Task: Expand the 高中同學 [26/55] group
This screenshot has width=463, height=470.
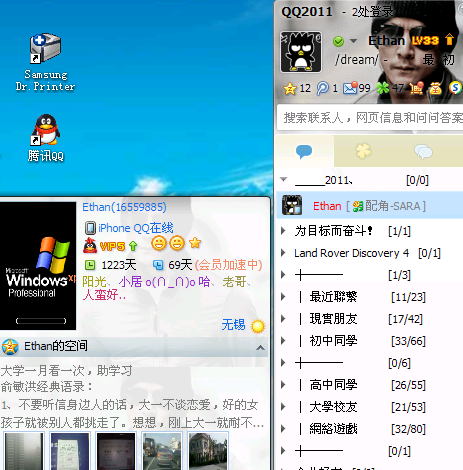Action: pyautogui.click(x=283, y=385)
